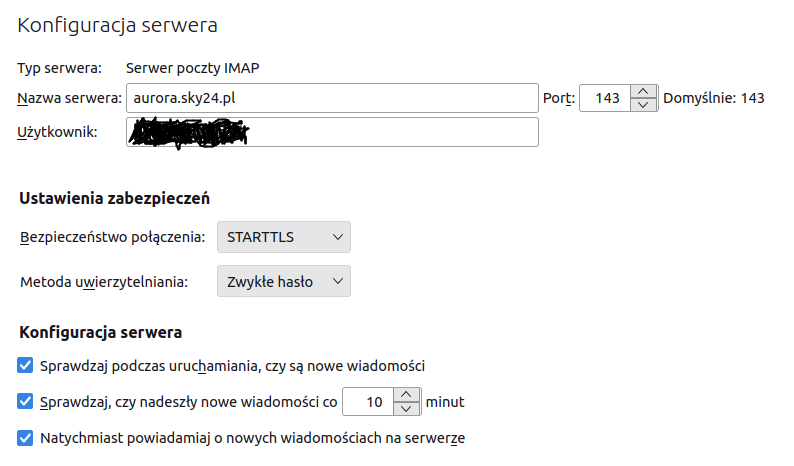Click the Nazwa serwera label
Image resolution: width=794 pixels, height=466 pixels.
[68, 98]
